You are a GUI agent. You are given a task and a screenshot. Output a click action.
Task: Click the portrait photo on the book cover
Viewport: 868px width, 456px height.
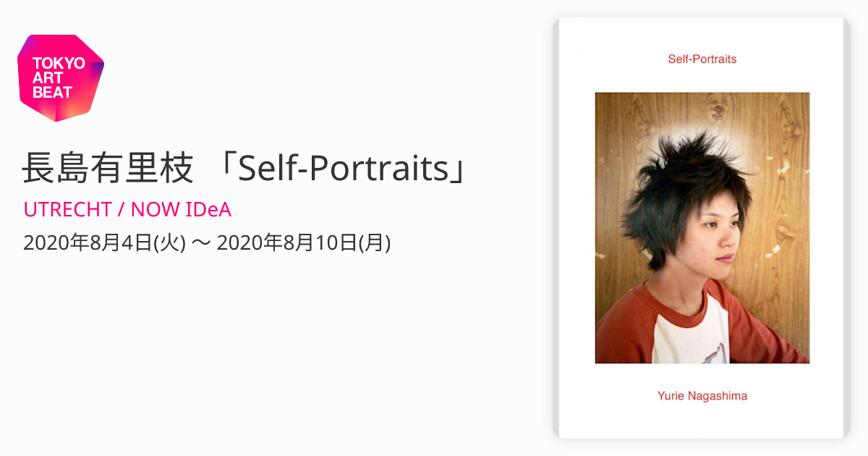pos(702,228)
